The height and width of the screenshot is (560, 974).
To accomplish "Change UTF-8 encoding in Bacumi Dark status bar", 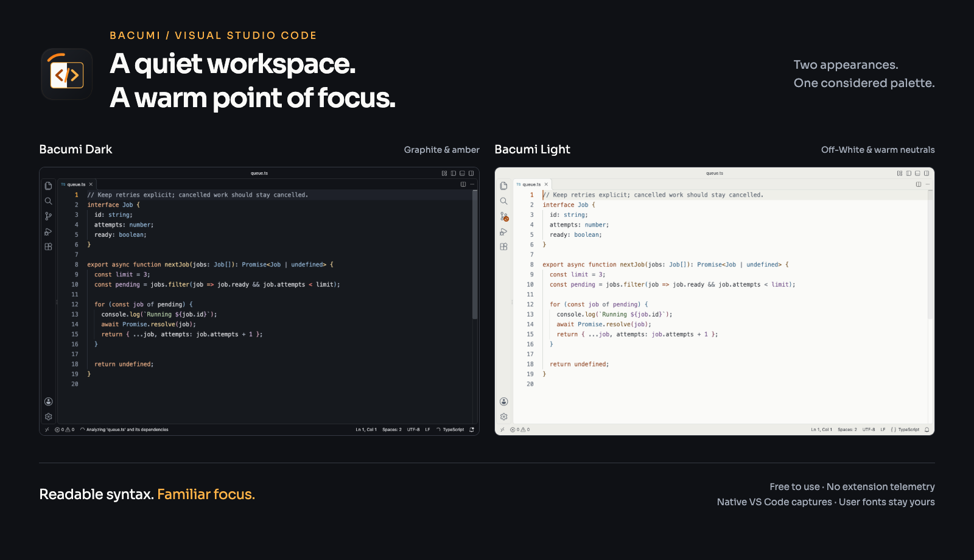I will 413,430.
